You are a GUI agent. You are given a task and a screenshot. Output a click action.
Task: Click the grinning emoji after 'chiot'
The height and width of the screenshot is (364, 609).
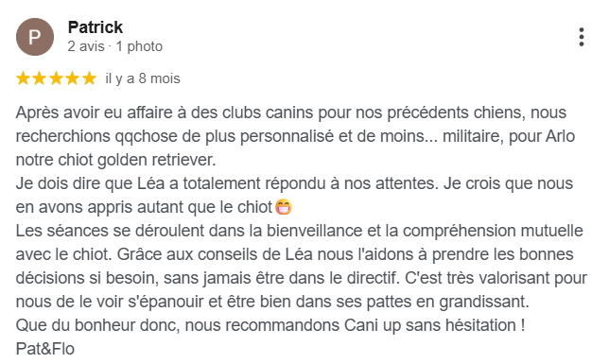point(284,207)
